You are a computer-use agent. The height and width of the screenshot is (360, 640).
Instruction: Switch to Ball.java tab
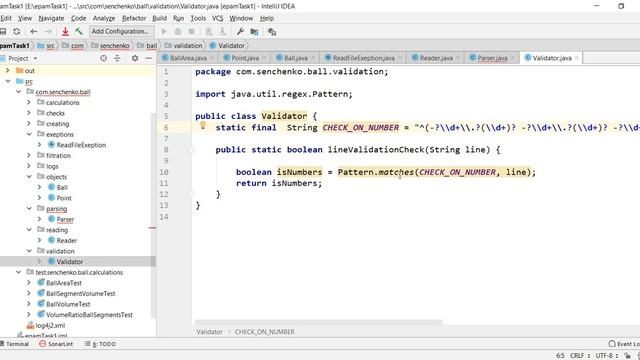pyautogui.click(x=296, y=58)
